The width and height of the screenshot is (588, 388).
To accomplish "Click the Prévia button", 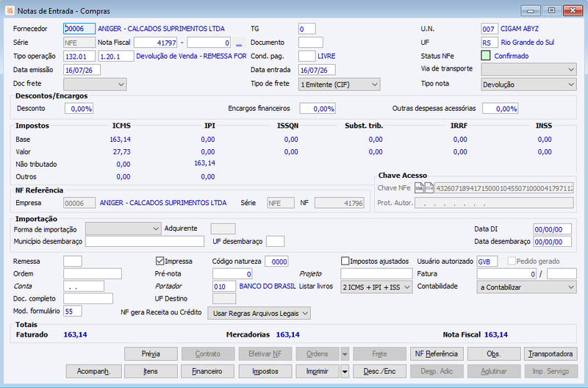I will (x=151, y=354).
